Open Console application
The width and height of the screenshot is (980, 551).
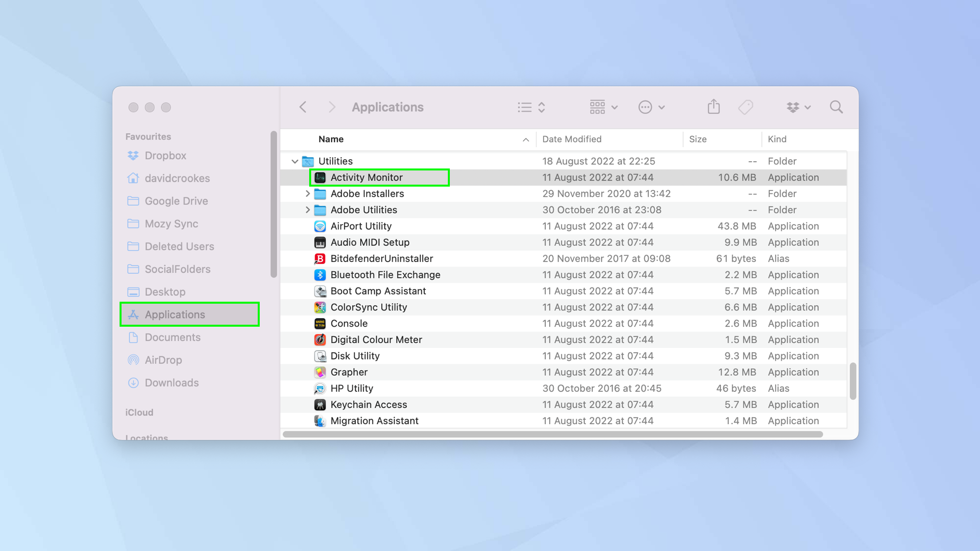pos(349,323)
